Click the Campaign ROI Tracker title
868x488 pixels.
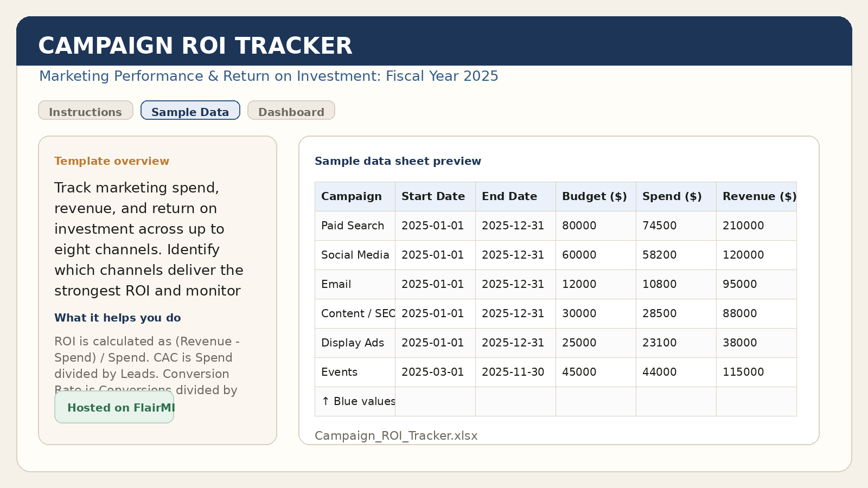195,46
